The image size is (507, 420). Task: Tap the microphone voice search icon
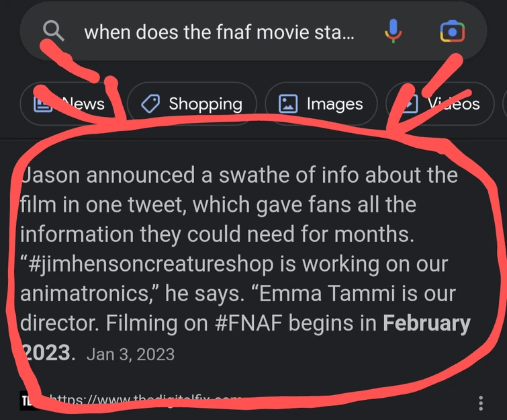click(x=394, y=31)
